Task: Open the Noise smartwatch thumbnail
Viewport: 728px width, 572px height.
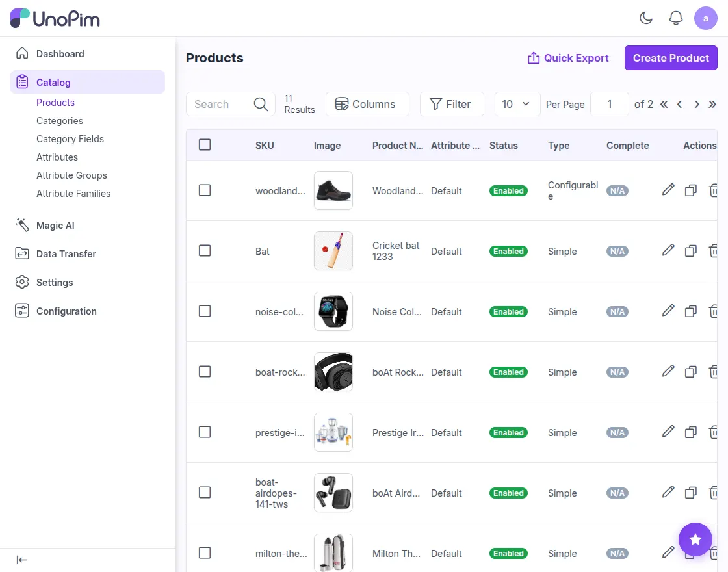Action: [333, 311]
